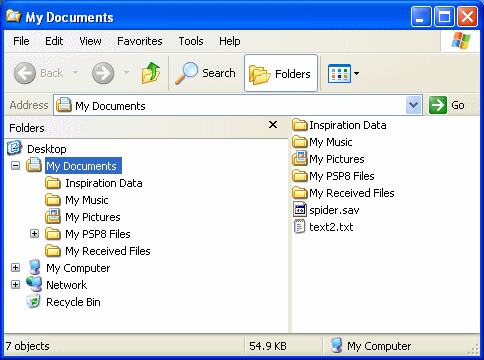The image size is (484, 360).
Task: Select the text2.txt file icon
Action: tap(299, 226)
